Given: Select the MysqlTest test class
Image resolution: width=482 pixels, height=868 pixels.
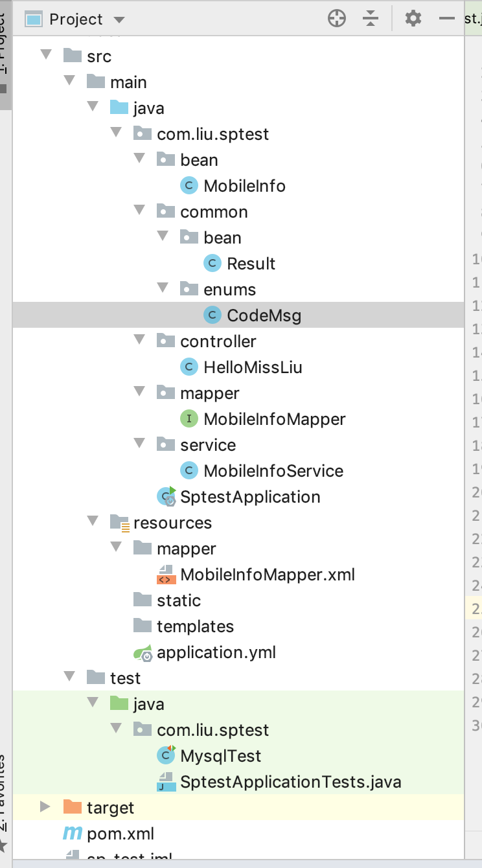Looking at the screenshot, I should coord(220,756).
